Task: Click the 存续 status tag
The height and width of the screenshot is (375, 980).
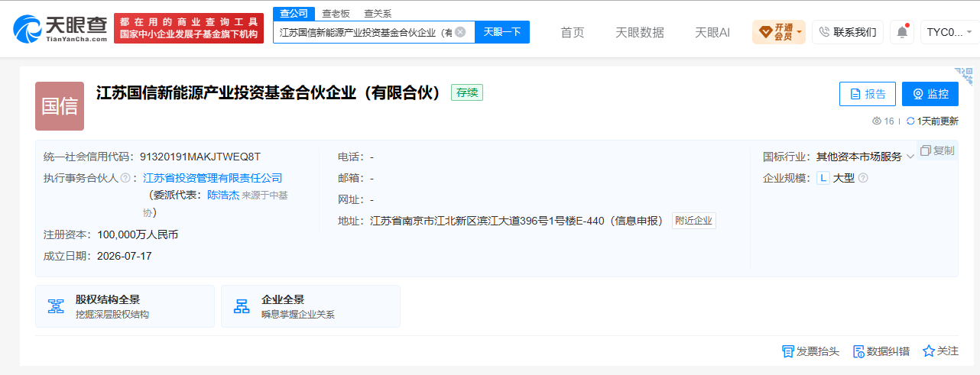Action: click(467, 92)
